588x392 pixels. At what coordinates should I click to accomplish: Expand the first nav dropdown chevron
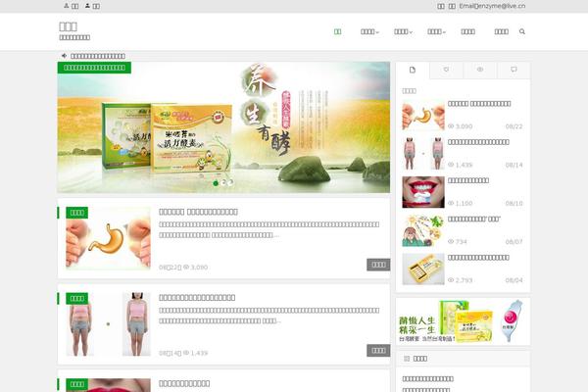[377, 32]
